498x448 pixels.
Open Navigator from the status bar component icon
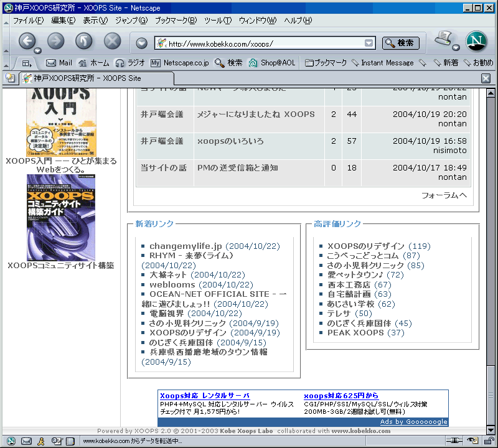tap(11, 441)
